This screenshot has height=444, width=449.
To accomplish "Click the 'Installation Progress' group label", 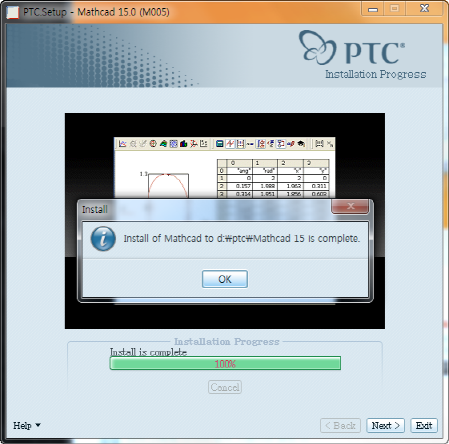I will [x=227, y=342].
